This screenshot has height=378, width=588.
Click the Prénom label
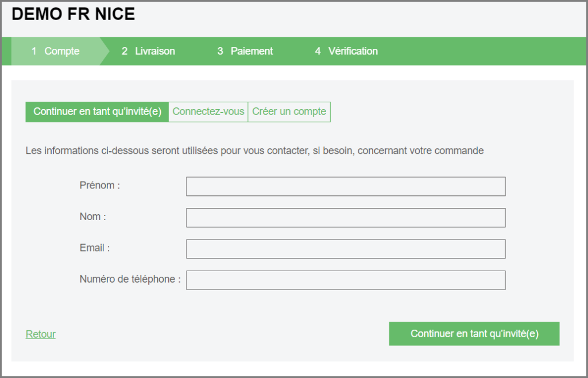tap(100, 185)
